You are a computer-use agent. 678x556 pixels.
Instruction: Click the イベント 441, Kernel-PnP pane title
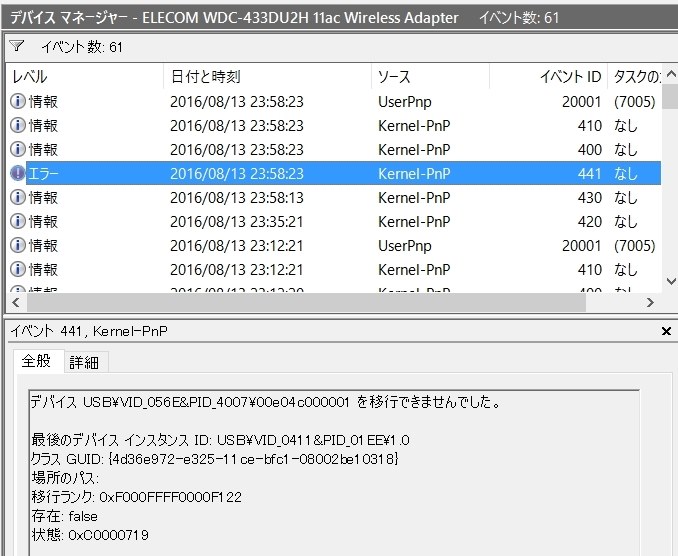pyautogui.click(x=89, y=331)
